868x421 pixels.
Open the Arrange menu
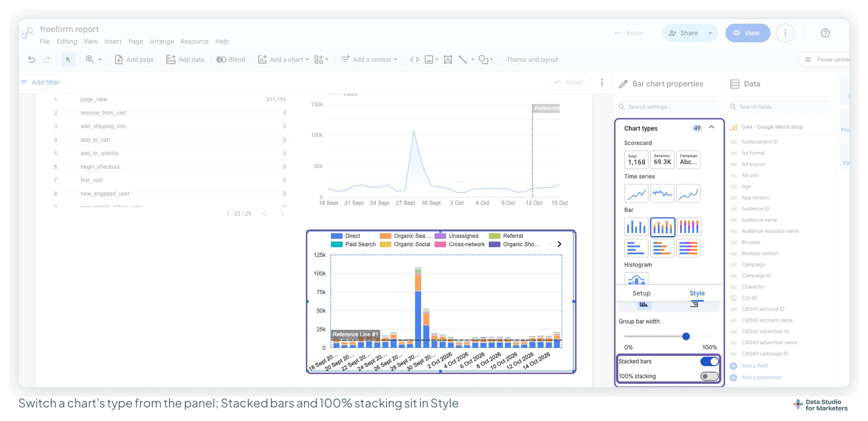tap(162, 41)
